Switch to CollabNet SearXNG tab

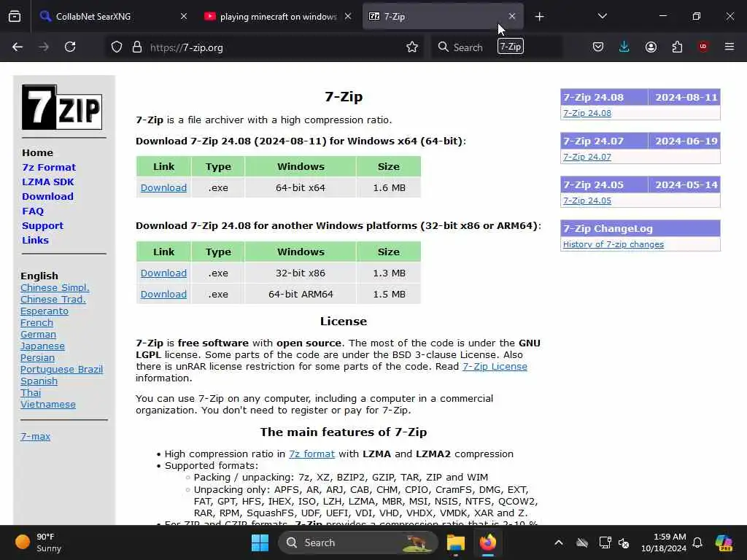point(115,17)
